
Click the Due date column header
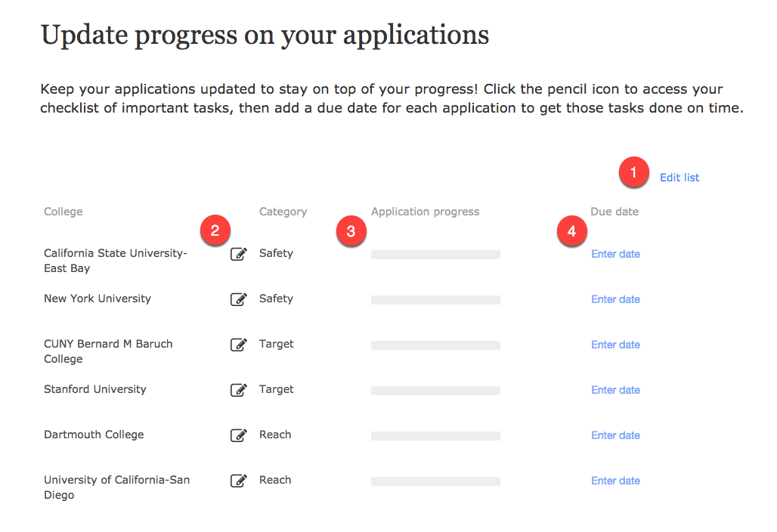coord(614,212)
